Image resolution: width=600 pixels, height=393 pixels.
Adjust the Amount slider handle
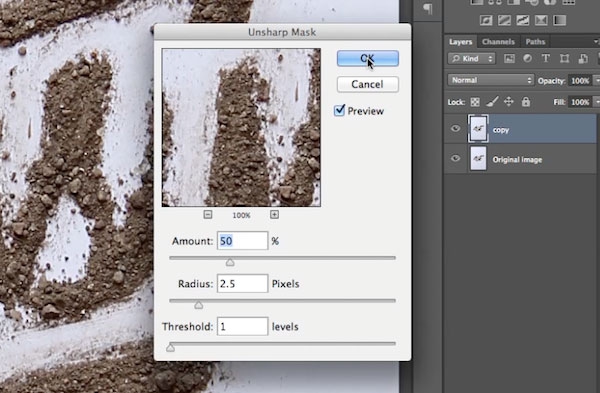230,262
